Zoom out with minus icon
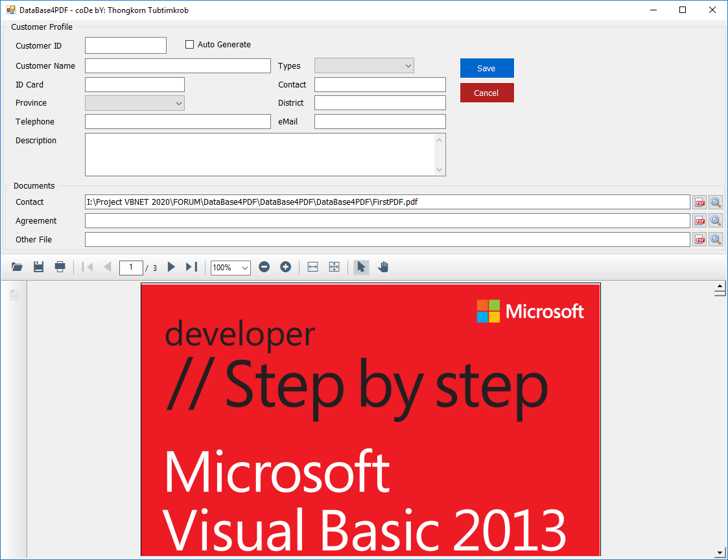Viewport: 728px width, 560px height. (x=264, y=267)
